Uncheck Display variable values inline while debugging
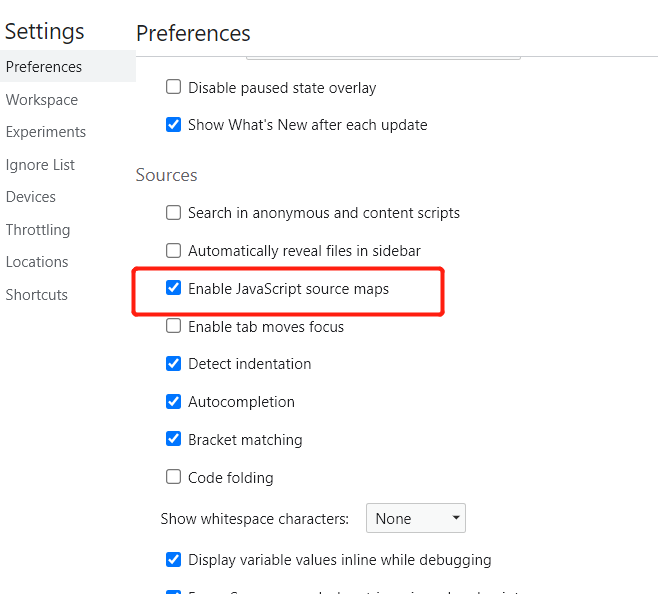The width and height of the screenshot is (658, 594). 174,560
